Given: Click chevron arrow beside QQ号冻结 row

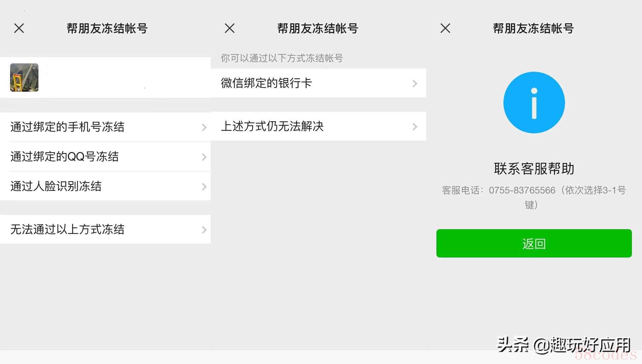Looking at the screenshot, I should pos(204,157).
